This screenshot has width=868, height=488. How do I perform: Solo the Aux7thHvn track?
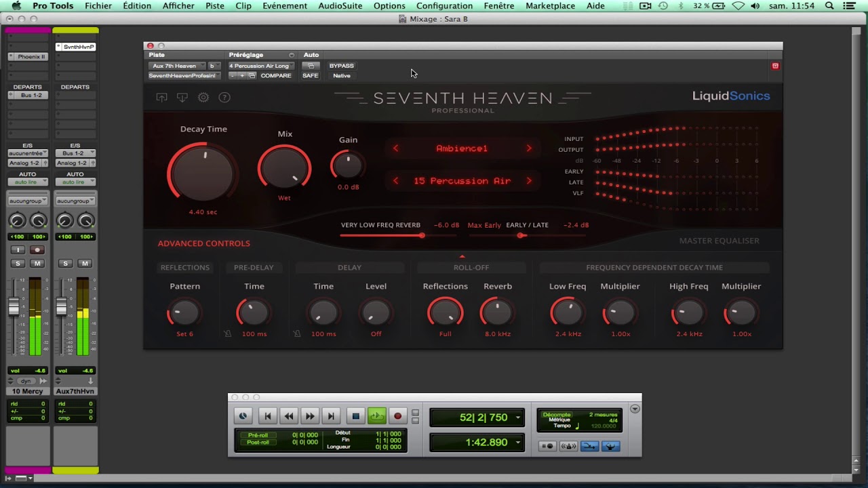point(65,264)
